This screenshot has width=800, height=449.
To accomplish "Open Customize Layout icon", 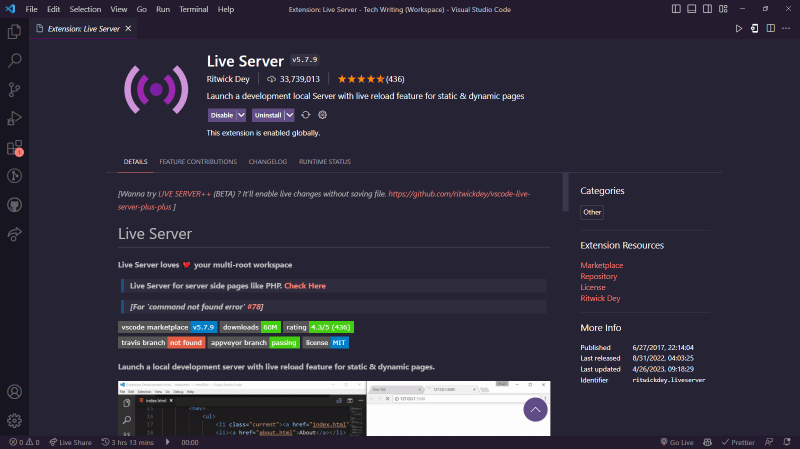I will tap(723, 9).
